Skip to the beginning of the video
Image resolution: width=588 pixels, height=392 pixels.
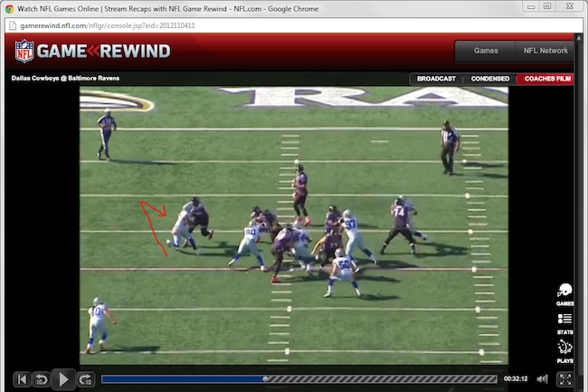pyautogui.click(x=22, y=379)
